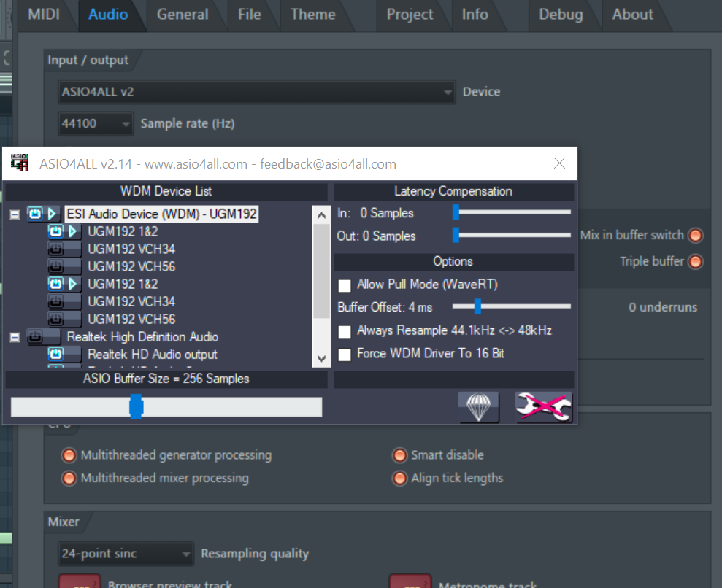Switch to the MIDI settings tab
The height and width of the screenshot is (588, 722).
click(x=44, y=15)
